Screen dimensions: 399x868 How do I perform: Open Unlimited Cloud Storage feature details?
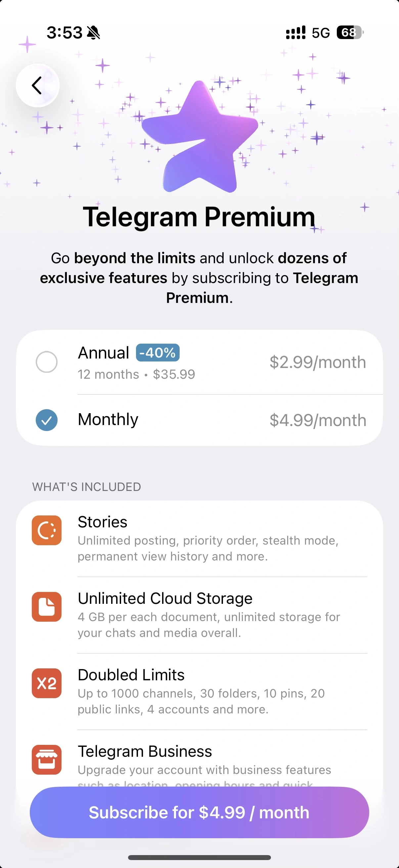(209, 614)
